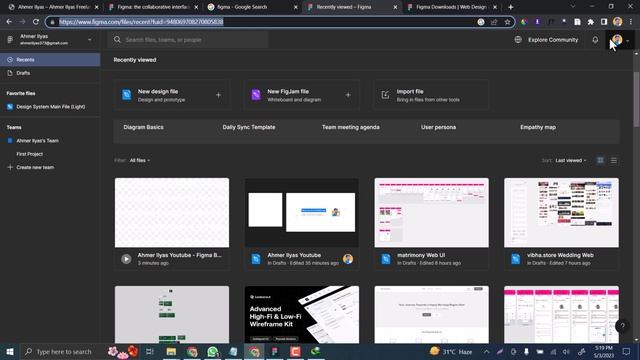
Task: Click the Explore Community globe icon
Action: [x=518, y=40]
